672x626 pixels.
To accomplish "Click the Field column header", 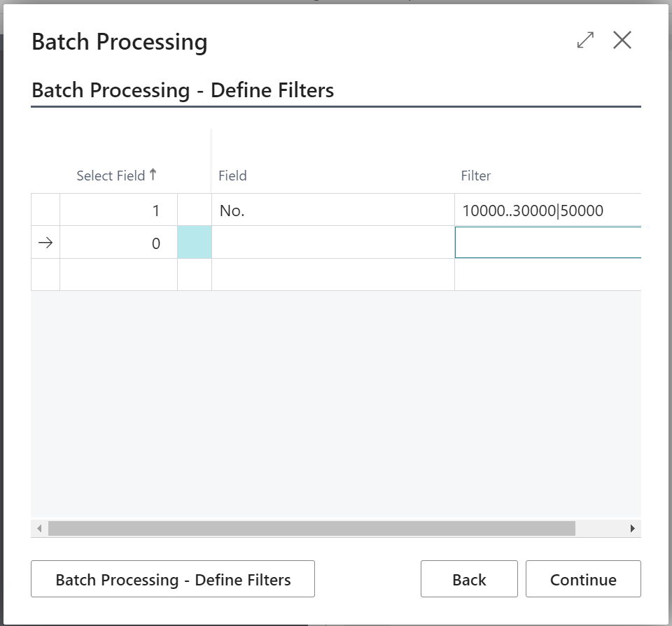I will tap(232, 176).
